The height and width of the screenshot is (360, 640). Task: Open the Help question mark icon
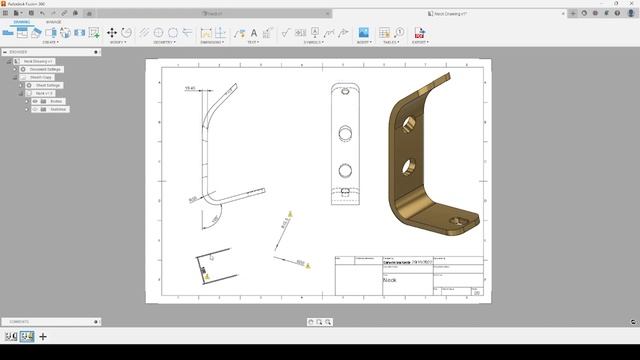pyautogui.click(x=617, y=13)
